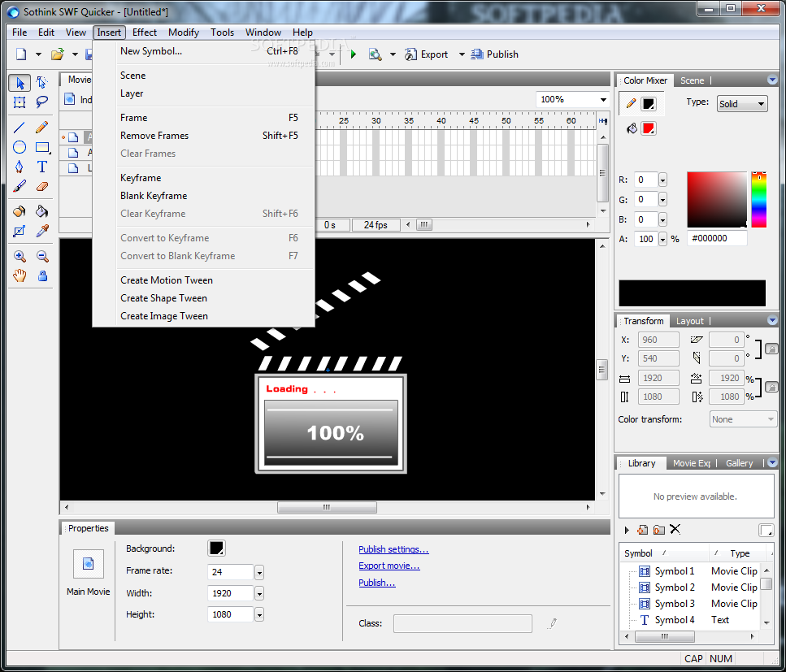Screen dimensions: 786x672
Task: Toggle the rotation constrain lock in Transform
Action: (x=771, y=349)
